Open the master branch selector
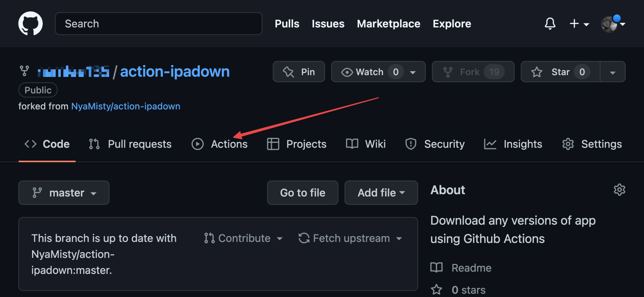Screen dimensions: 644x297 (64, 193)
